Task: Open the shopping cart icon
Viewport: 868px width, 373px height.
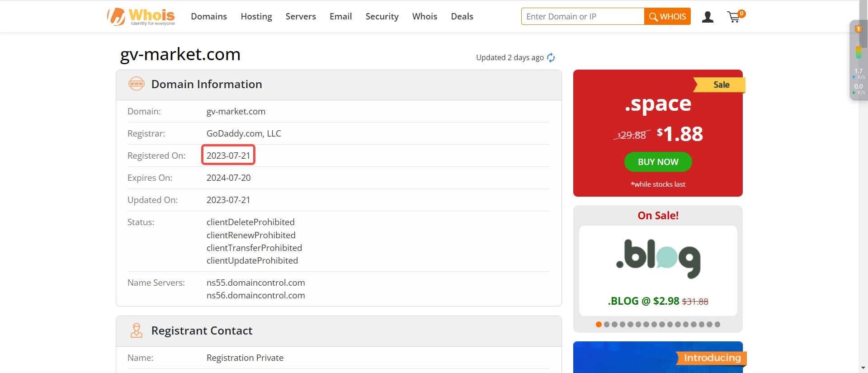Action: (735, 17)
